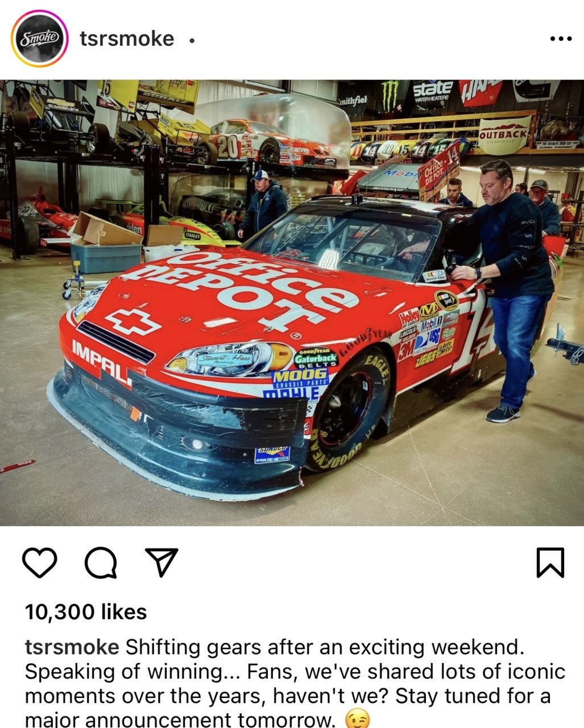Tap the Outback Steakhouse banner in the photo
Viewport: 584px width, 728px height.
click(x=504, y=135)
